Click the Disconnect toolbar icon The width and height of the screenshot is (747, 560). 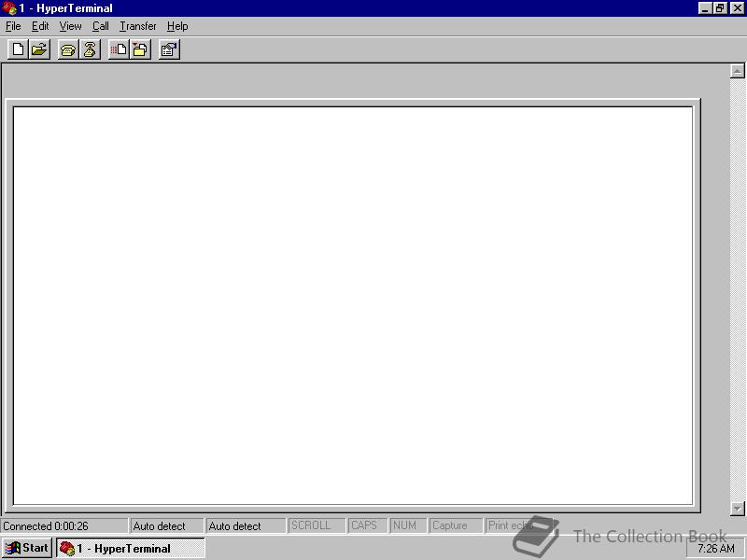pyautogui.click(x=90, y=49)
